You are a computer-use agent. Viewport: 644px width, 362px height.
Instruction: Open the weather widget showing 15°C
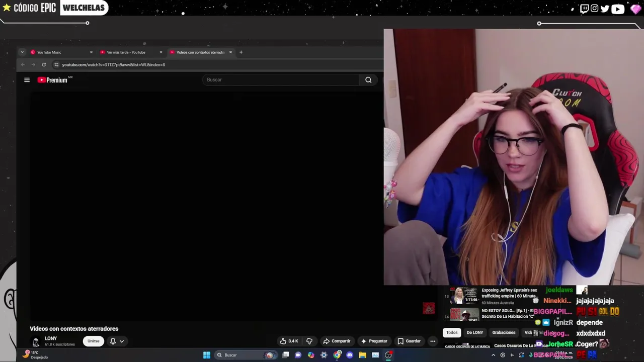click(35, 355)
